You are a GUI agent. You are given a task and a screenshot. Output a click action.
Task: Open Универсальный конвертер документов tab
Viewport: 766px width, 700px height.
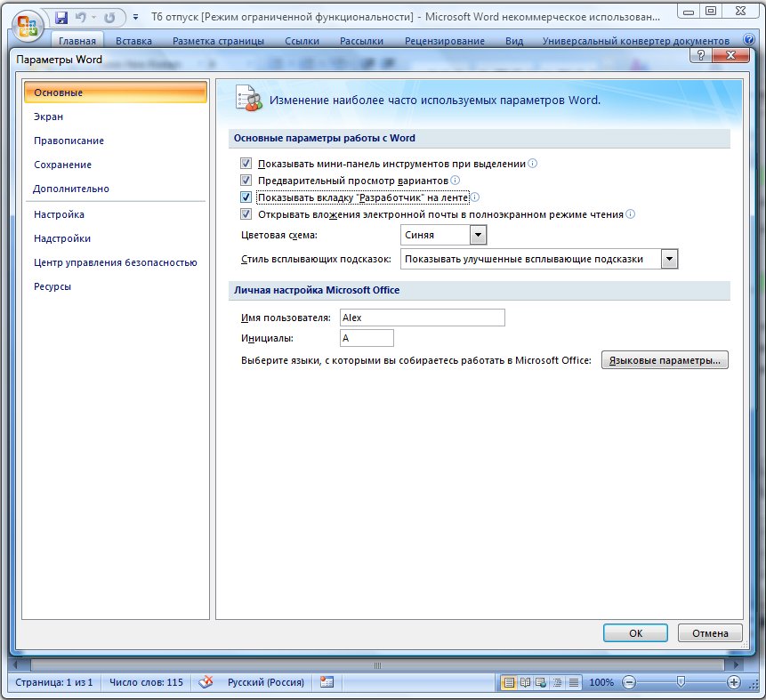[635, 41]
